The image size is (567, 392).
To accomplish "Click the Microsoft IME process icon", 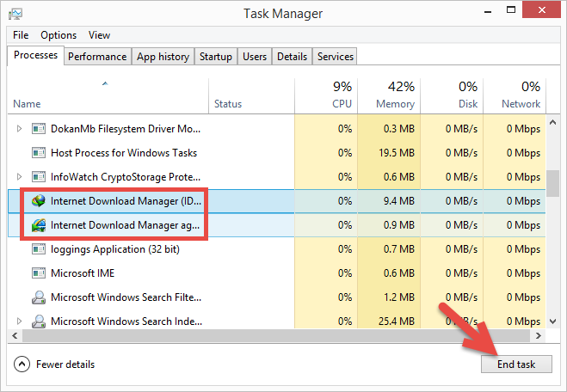I will 39,273.
